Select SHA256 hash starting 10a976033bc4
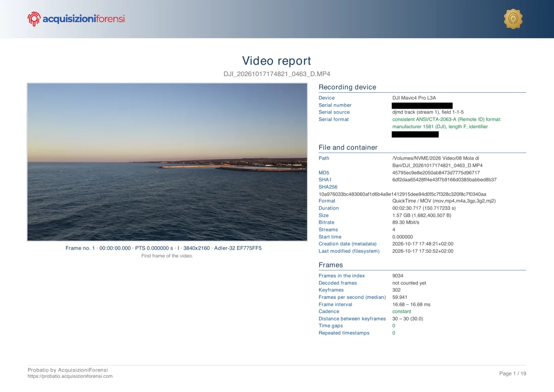The image size is (554, 392). [x=402, y=194]
